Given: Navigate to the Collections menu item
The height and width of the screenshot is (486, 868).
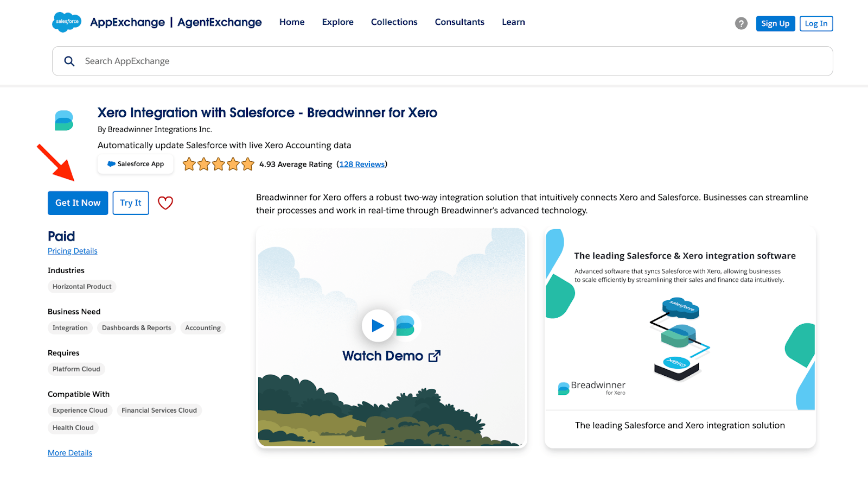Looking at the screenshot, I should 394,22.
